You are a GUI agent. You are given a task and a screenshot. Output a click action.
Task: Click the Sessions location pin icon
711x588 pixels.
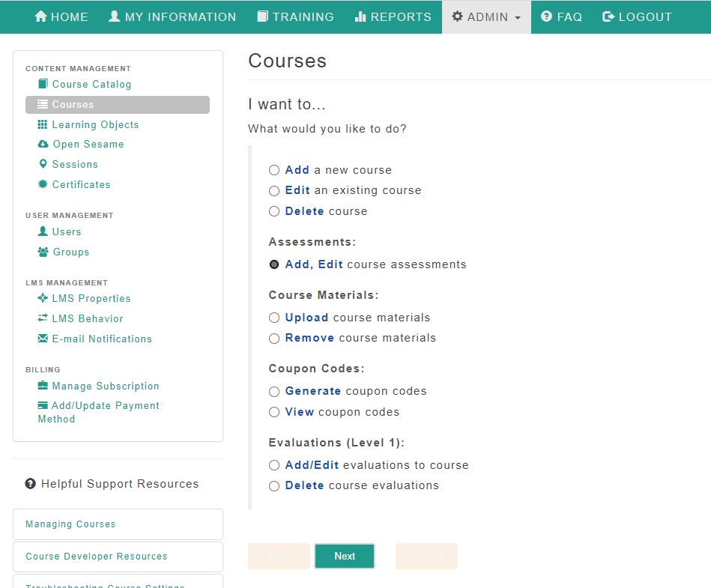(x=43, y=163)
